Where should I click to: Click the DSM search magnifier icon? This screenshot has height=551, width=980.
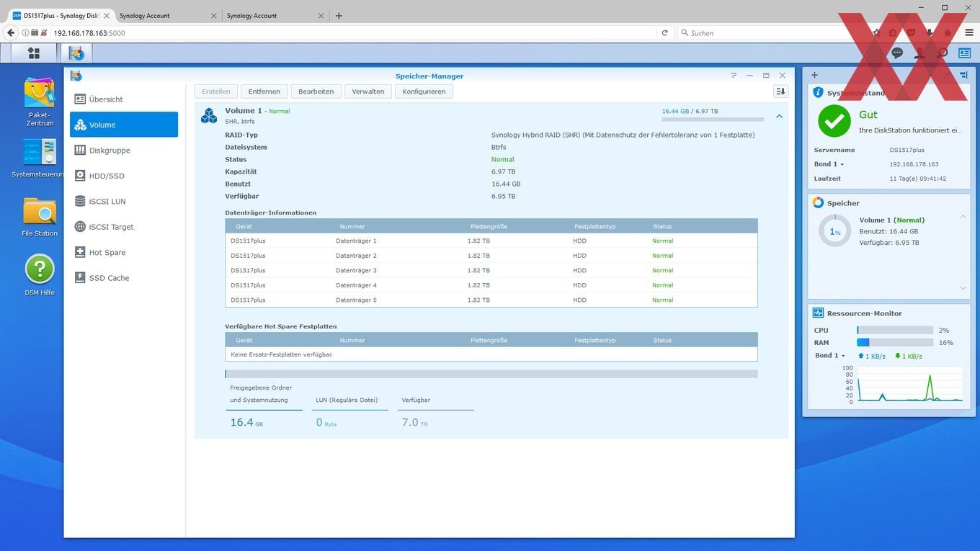(x=942, y=53)
